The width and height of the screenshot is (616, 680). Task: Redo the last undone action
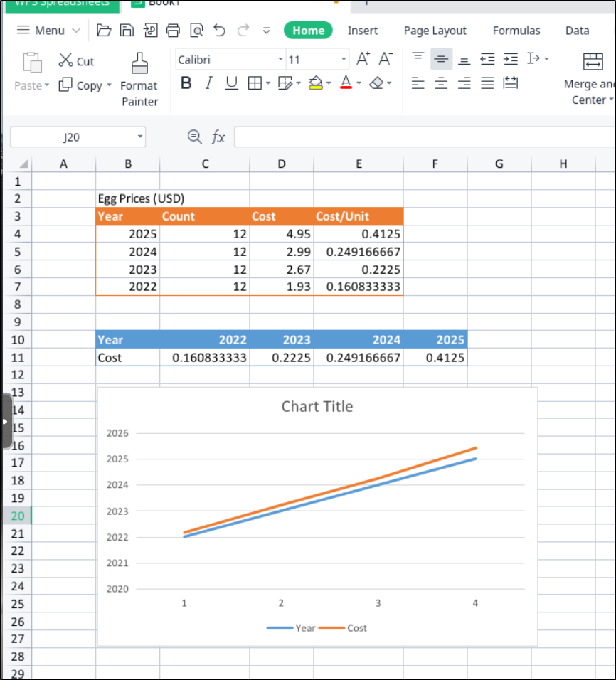click(243, 31)
